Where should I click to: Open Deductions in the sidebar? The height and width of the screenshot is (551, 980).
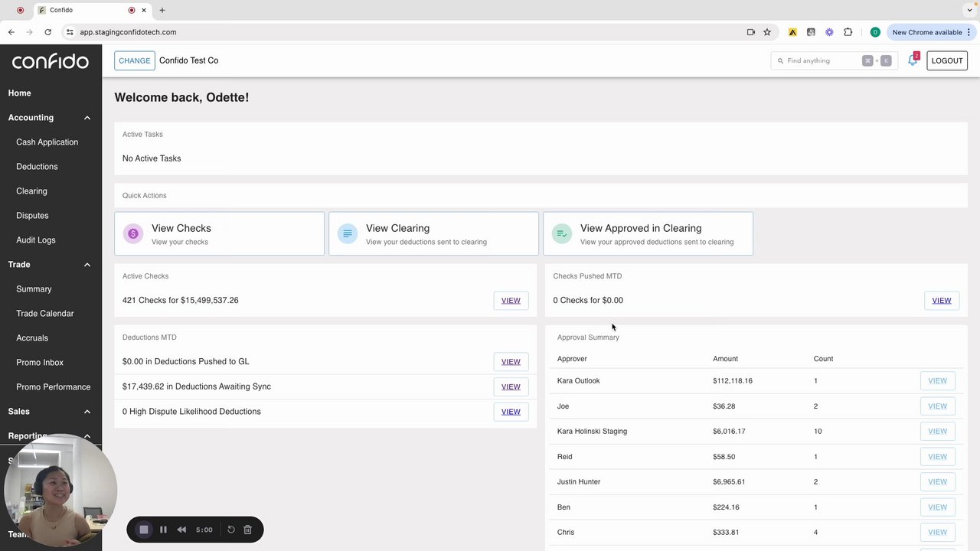pyautogui.click(x=37, y=167)
